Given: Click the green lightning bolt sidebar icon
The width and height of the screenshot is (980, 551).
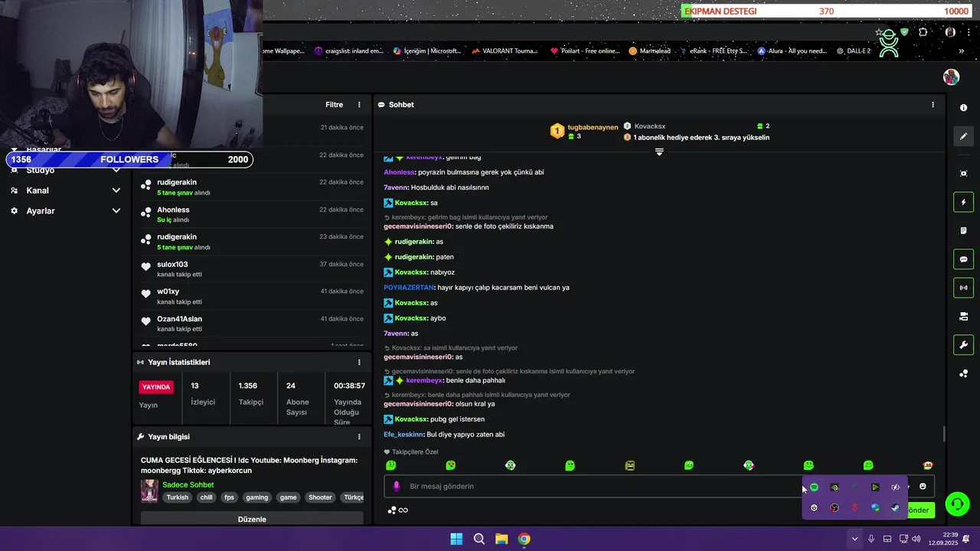Looking at the screenshot, I should [963, 202].
